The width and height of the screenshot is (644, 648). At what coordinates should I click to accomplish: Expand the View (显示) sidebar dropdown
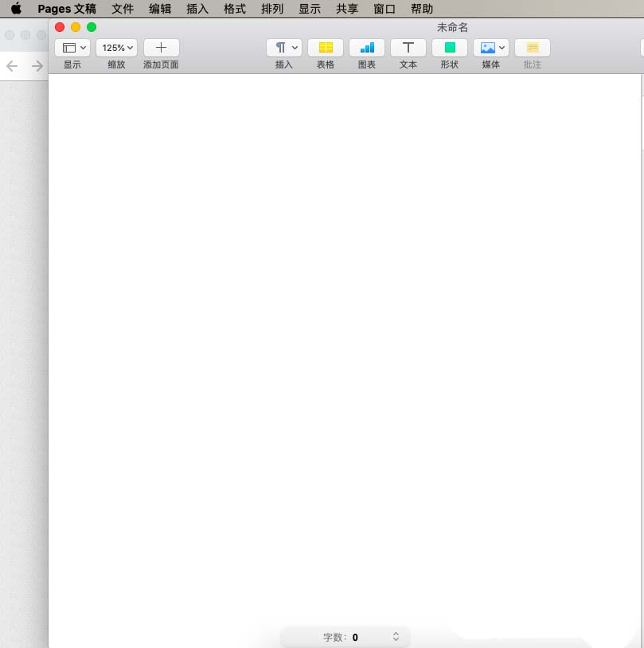[72, 48]
